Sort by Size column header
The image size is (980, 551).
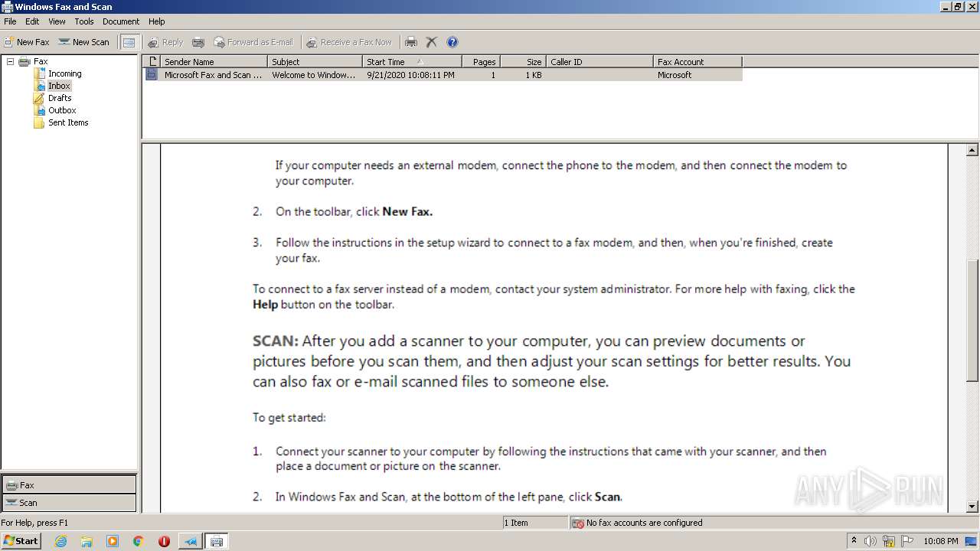[523, 62]
